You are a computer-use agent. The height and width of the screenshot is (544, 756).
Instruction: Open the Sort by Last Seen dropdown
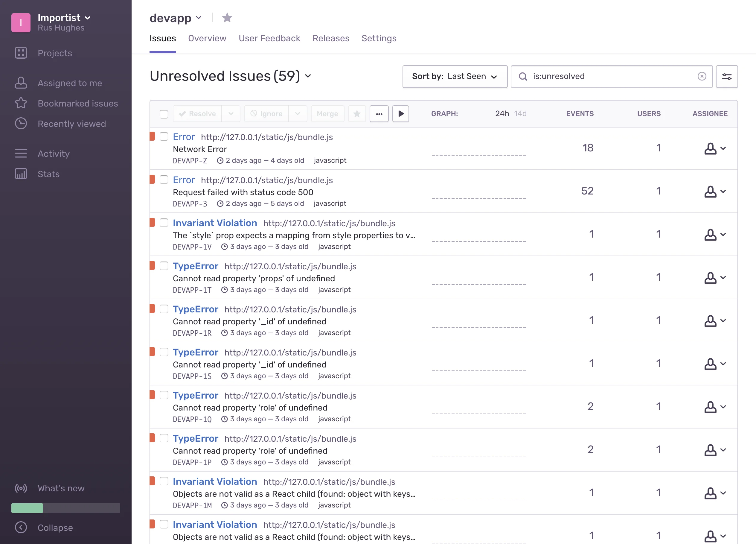(x=455, y=76)
